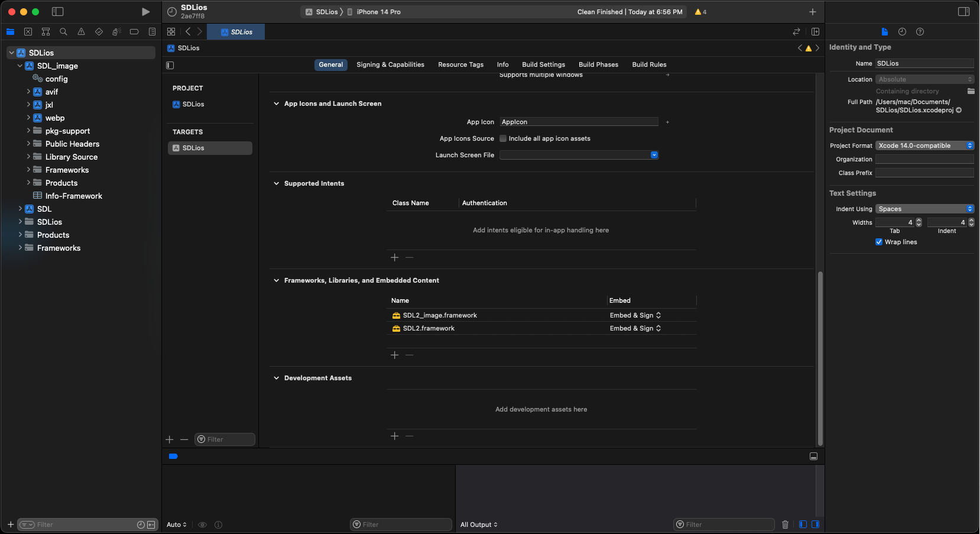This screenshot has width=980, height=534.
Task: Collapse Development Assets section
Action: pos(276,378)
